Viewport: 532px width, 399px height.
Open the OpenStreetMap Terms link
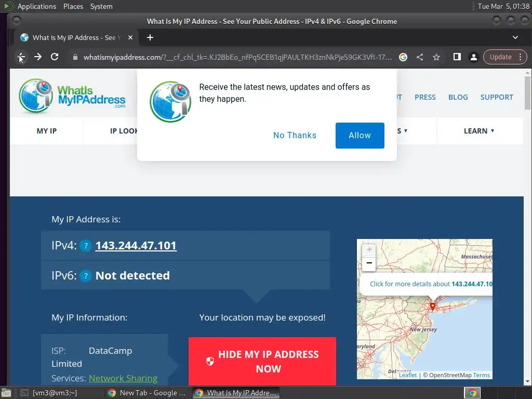[x=481, y=375]
